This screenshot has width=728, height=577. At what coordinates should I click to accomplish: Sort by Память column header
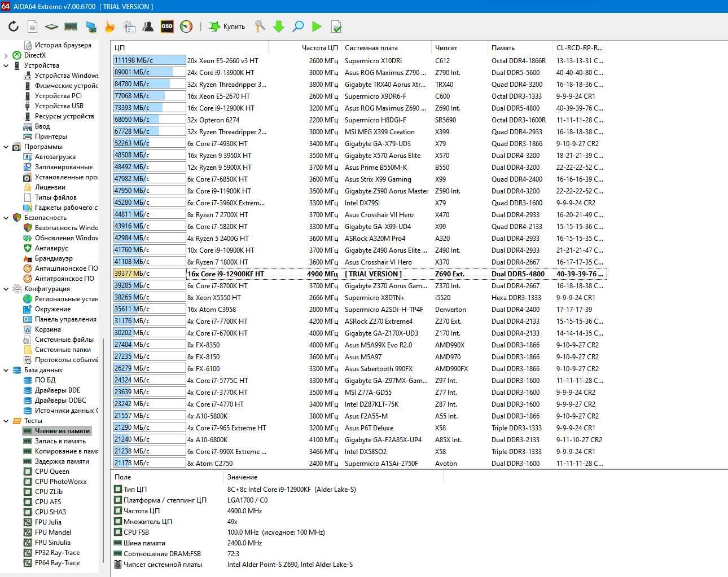pyautogui.click(x=520, y=48)
